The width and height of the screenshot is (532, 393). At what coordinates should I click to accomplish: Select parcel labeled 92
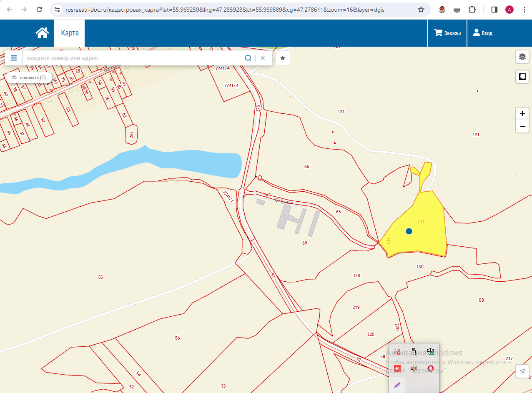pyautogui.click(x=358, y=359)
